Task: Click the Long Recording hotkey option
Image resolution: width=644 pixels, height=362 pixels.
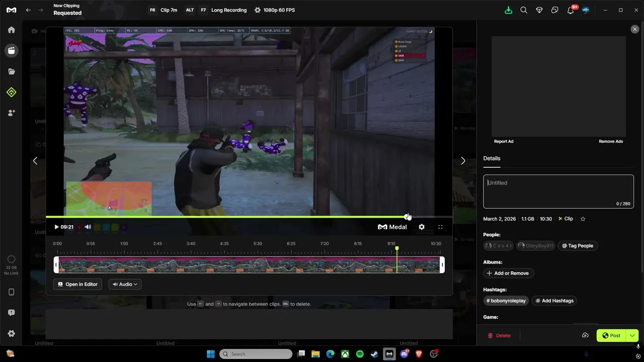Action: click(x=224, y=10)
